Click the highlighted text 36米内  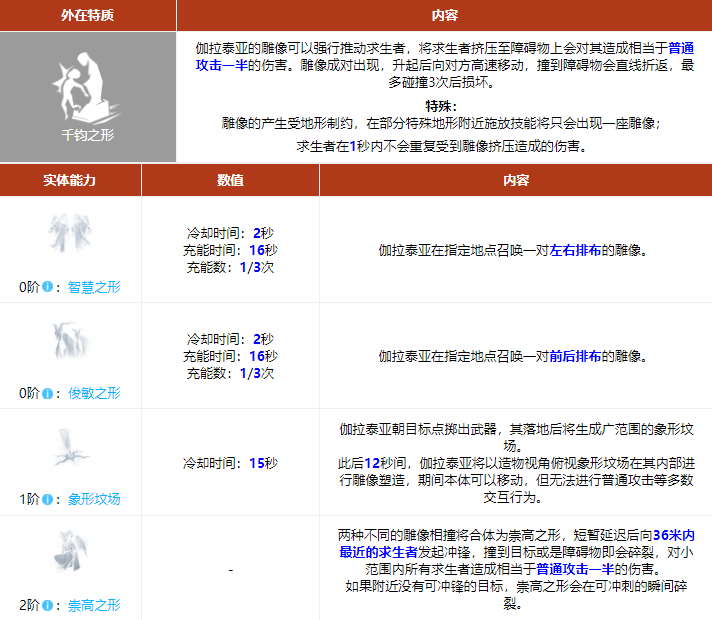click(x=673, y=536)
